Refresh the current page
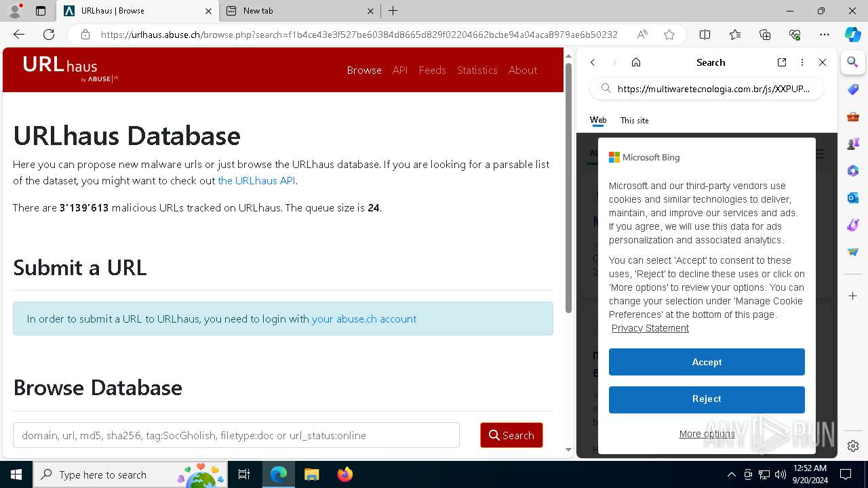The width and height of the screenshot is (868, 488). point(49,35)
